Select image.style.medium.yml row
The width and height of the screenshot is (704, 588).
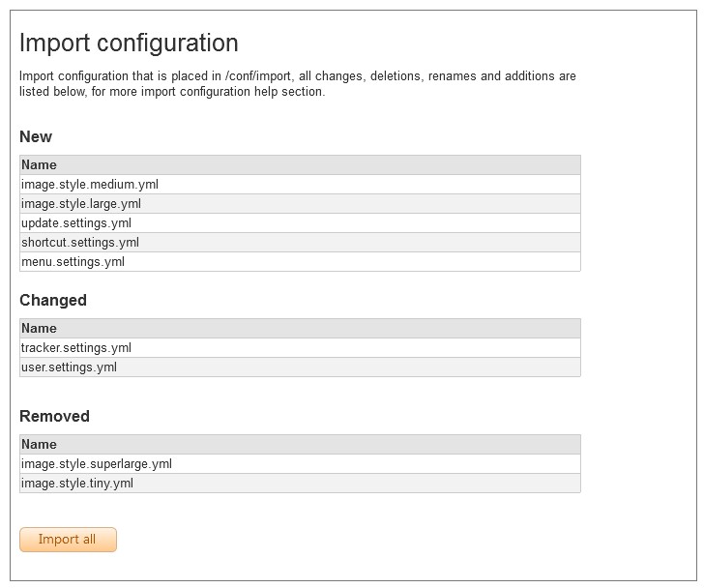300,185
